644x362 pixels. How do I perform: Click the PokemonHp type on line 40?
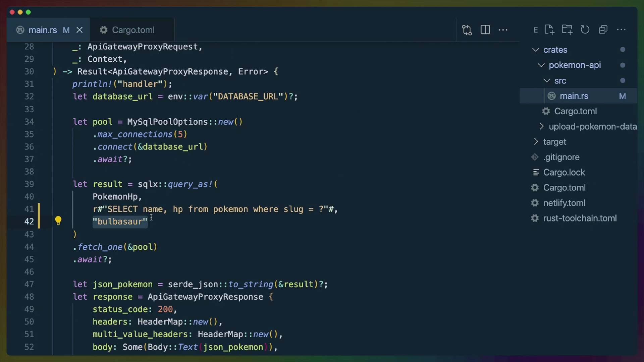click(x=115, y=197)
